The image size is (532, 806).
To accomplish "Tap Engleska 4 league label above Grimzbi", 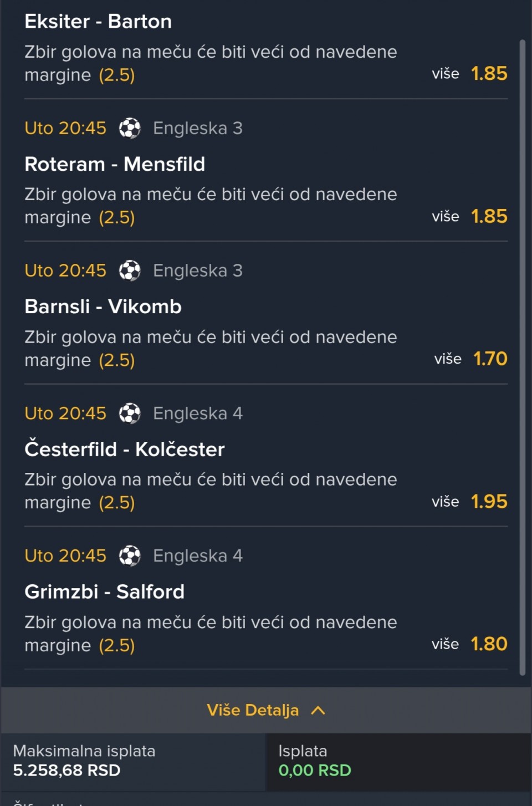I will click(198, 556).
